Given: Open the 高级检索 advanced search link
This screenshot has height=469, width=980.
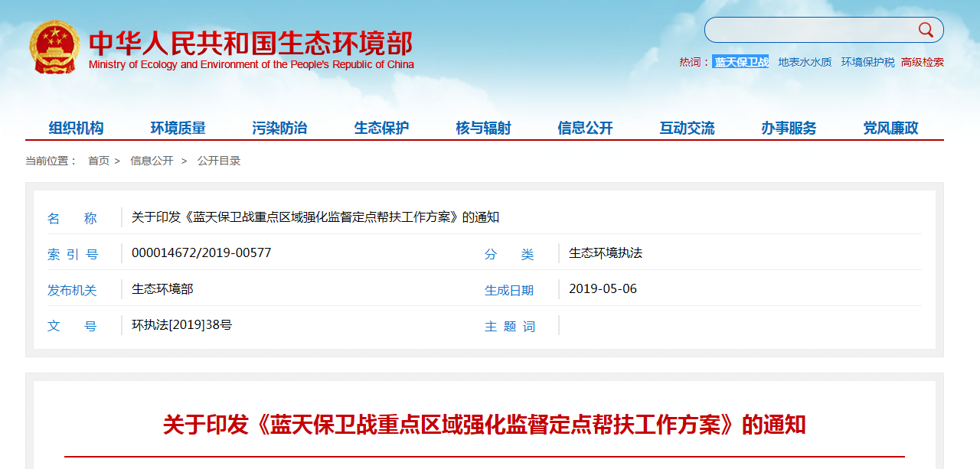Looking at the screenshot, I should coord(923,62).
